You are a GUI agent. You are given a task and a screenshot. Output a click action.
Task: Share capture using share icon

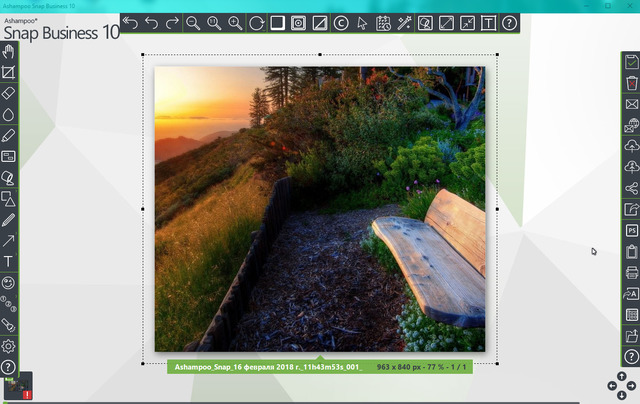pos(631,188)
